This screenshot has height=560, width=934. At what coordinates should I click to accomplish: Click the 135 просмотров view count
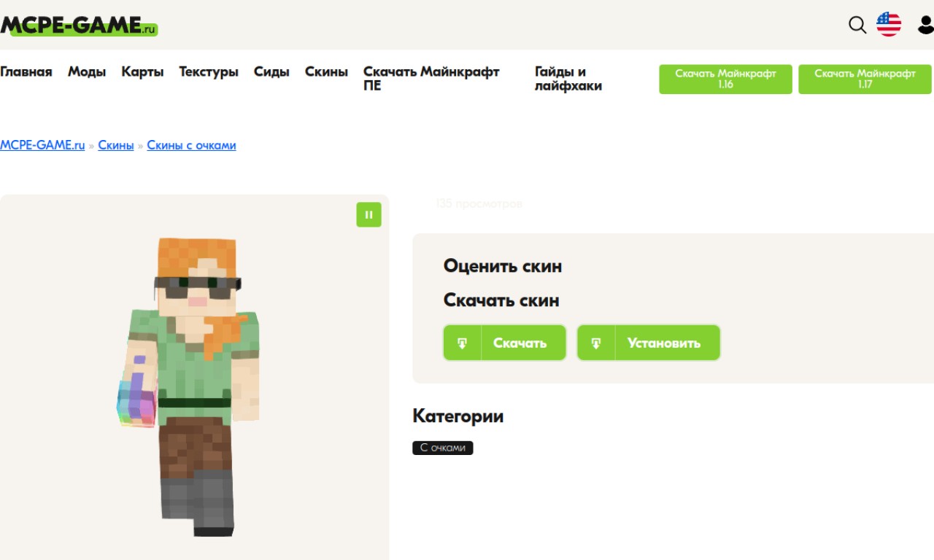[479, 203]
